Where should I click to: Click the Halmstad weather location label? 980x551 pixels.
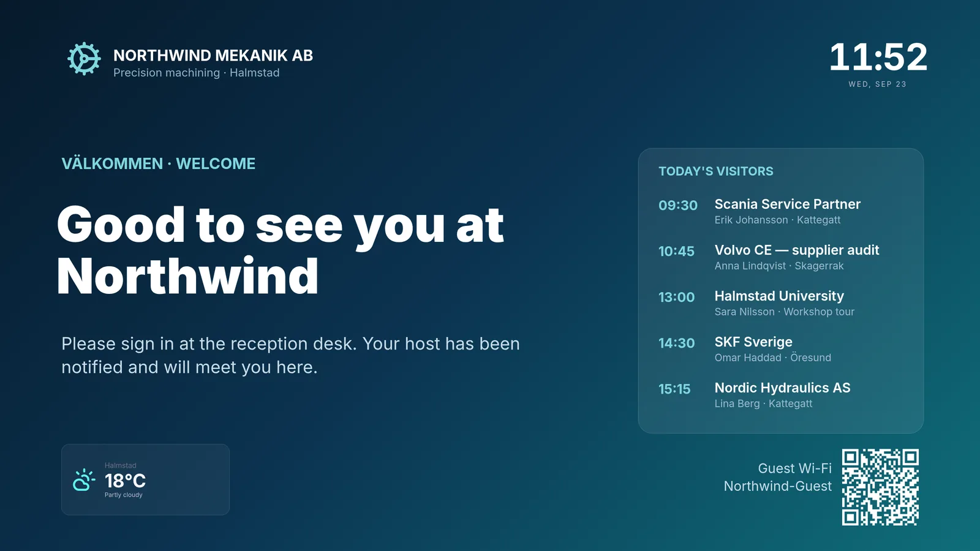coord(121,466)
